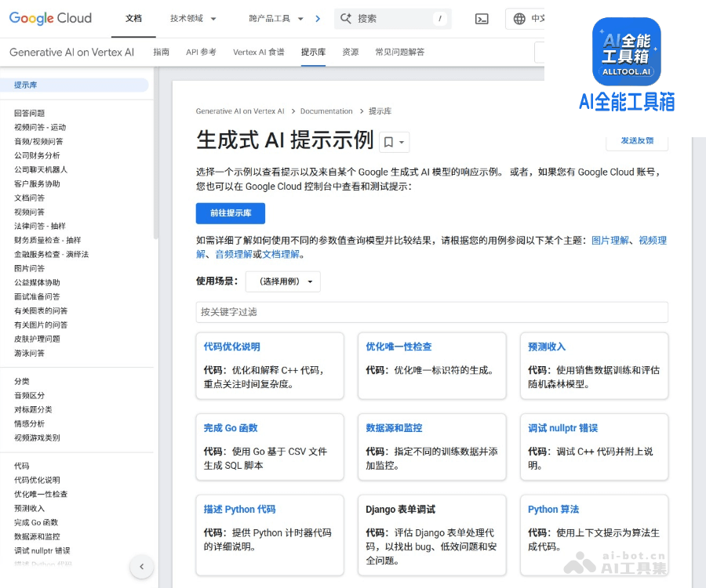
Task: Open the 调试 nullptr 错误 card
Action: pyautogui.click(x=594, y=447)
